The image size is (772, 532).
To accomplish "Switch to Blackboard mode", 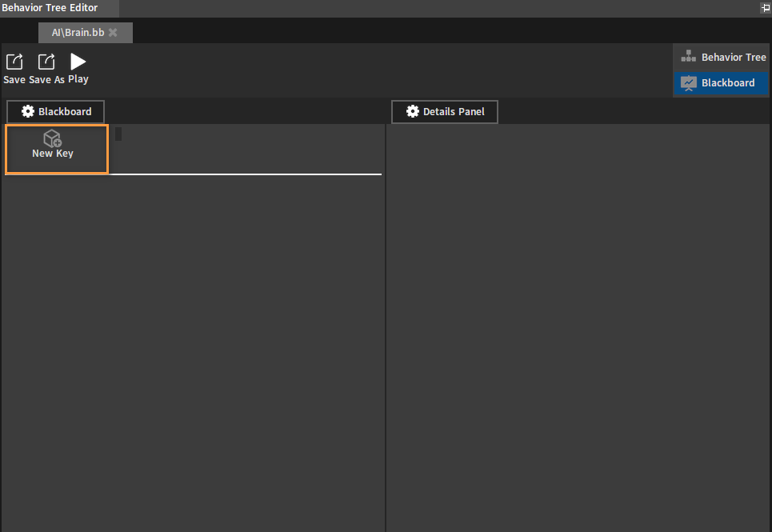I will pos(722,82).
